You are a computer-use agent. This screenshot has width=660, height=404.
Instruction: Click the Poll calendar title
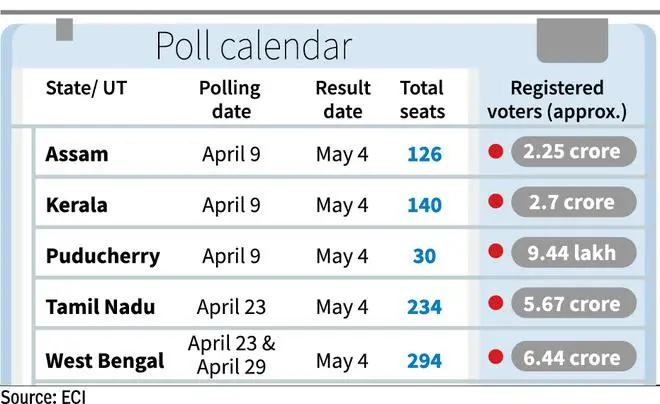[252, 46]
